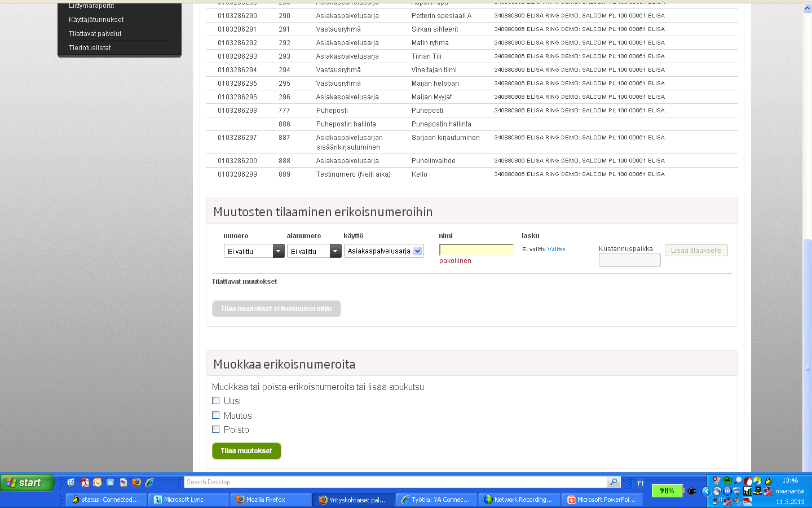
Task: Click the blue OE quick launch icon
Action: 111,482
